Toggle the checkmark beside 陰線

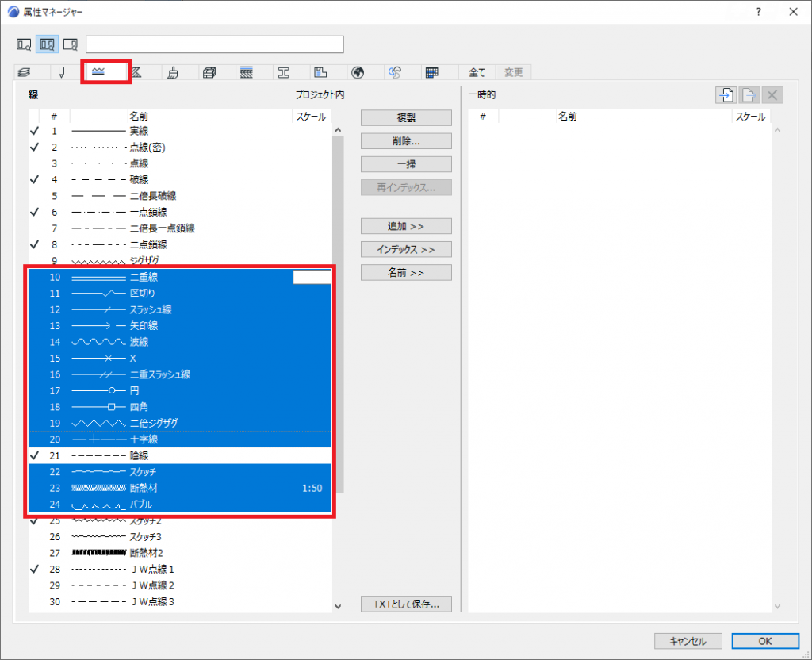click(33, 455)
